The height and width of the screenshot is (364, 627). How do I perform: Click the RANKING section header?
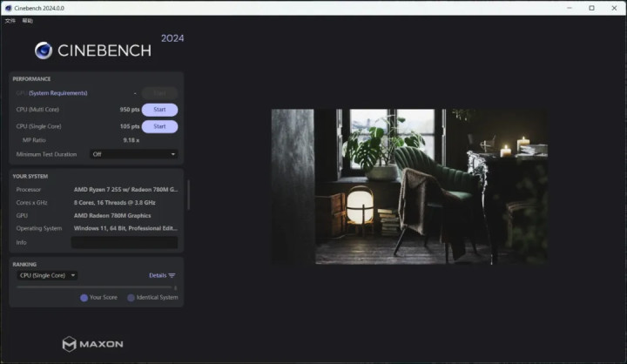tap(24, 265)
